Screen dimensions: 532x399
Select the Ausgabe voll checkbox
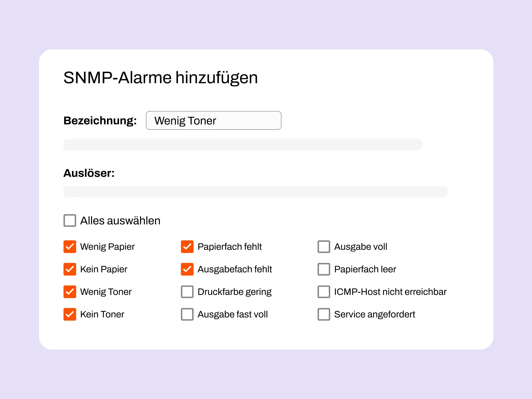pos(324,247)
